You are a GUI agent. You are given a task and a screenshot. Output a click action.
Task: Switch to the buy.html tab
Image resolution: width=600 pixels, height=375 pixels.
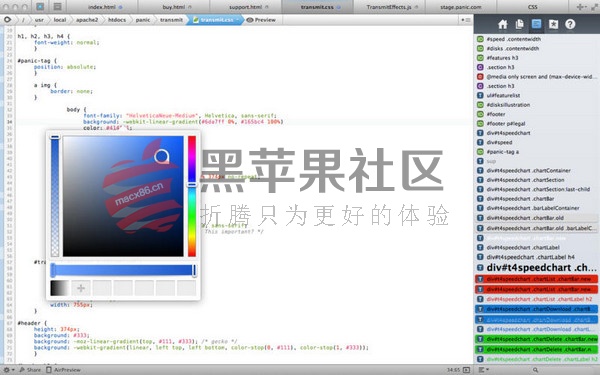(174, 7)
